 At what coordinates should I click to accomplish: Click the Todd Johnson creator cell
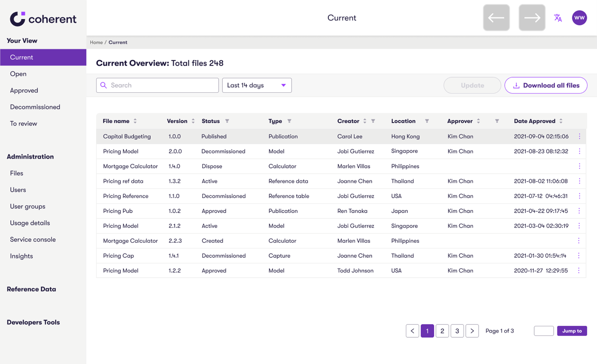(x=355, y=271)
